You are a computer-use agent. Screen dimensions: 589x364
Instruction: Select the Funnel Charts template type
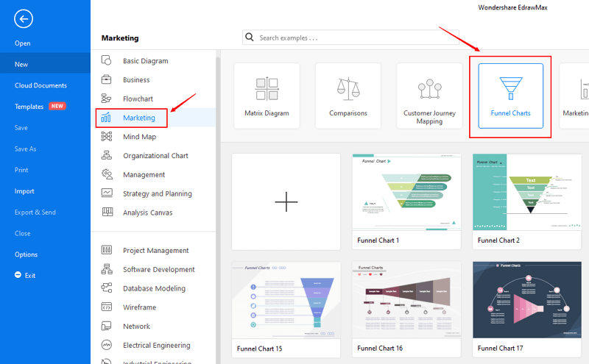[510, 96]
